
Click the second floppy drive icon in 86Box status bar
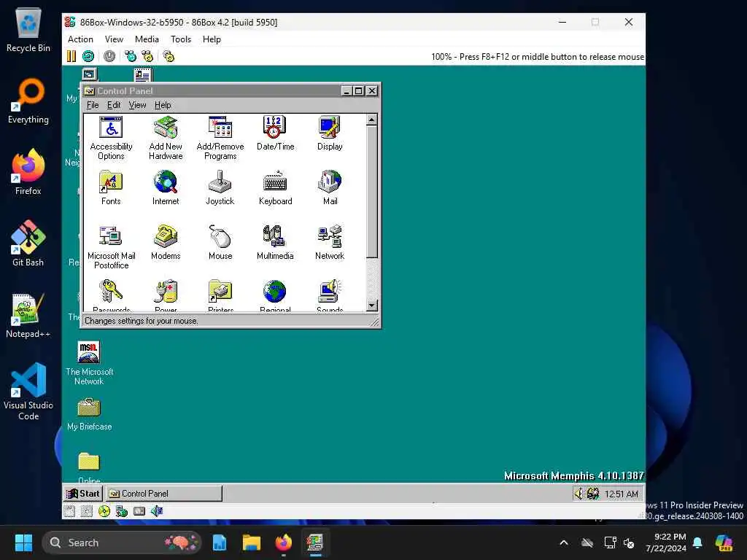coord(87,511)
